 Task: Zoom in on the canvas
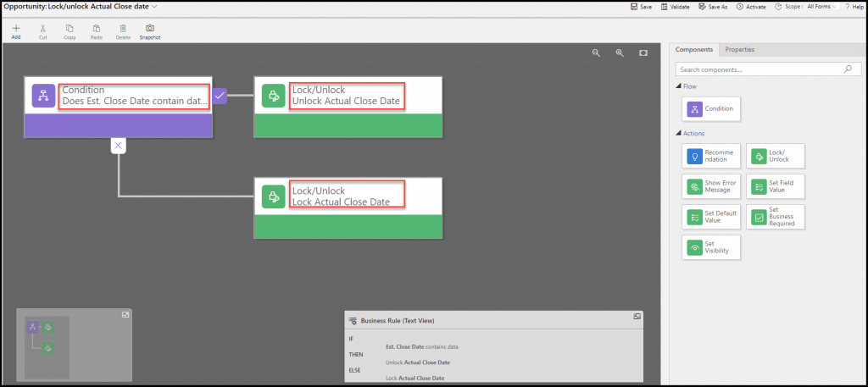pos(620,53)
